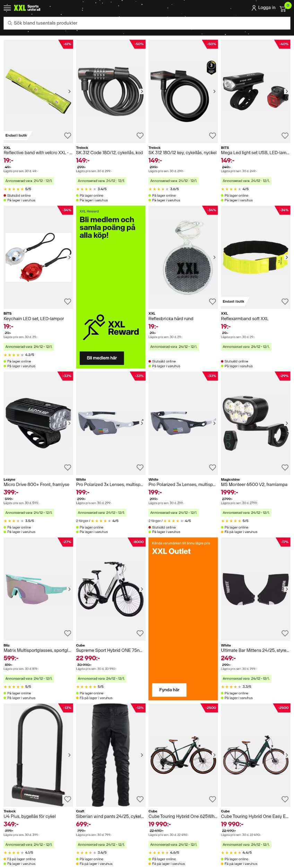Open the shopping cart icon
Image resolution: width=294 pixels, height=868 pixels.
pyautogui.click(x=283, y=9)
